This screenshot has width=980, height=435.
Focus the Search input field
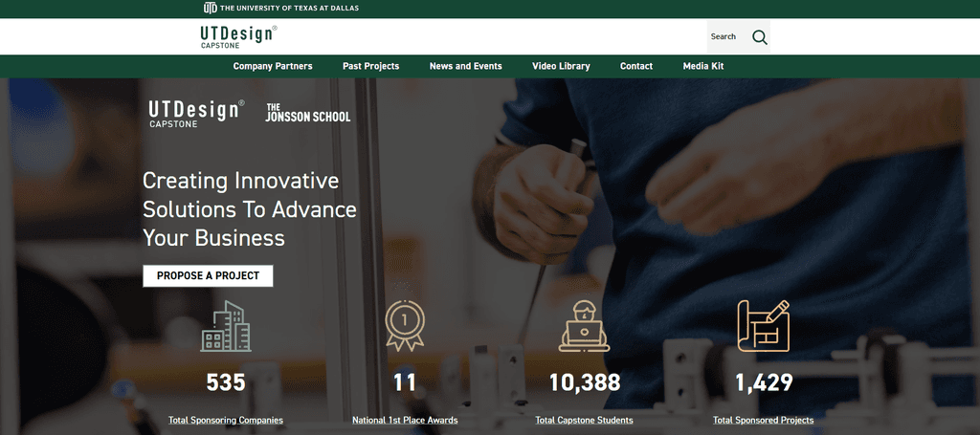point(728,37)
